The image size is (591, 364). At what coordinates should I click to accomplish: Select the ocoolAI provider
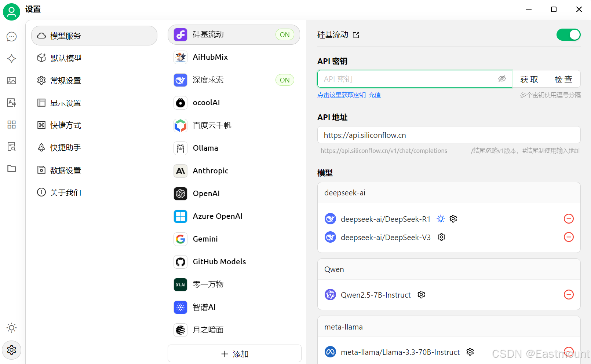(234, 103)
